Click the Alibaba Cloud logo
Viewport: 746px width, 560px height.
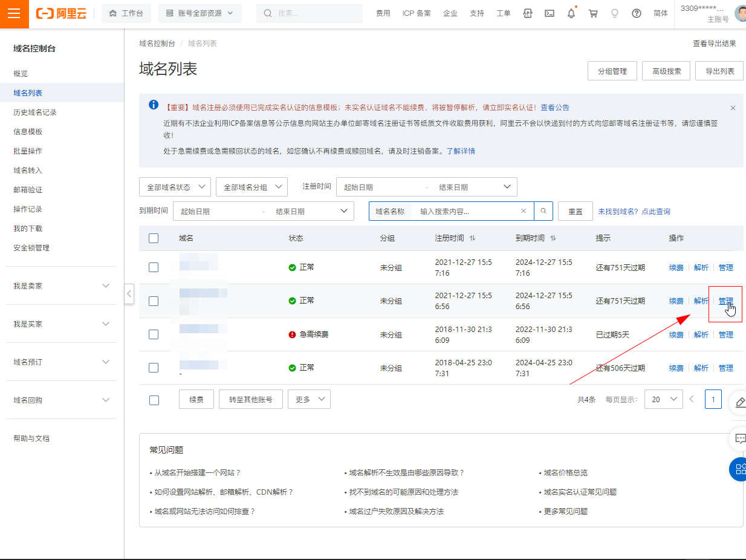(x=61, y=13)
